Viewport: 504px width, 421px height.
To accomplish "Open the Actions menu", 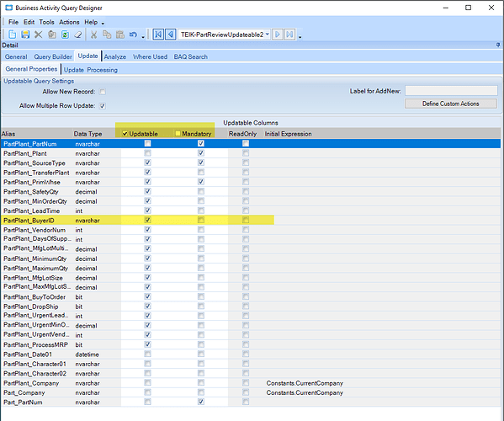I will 69,22.
